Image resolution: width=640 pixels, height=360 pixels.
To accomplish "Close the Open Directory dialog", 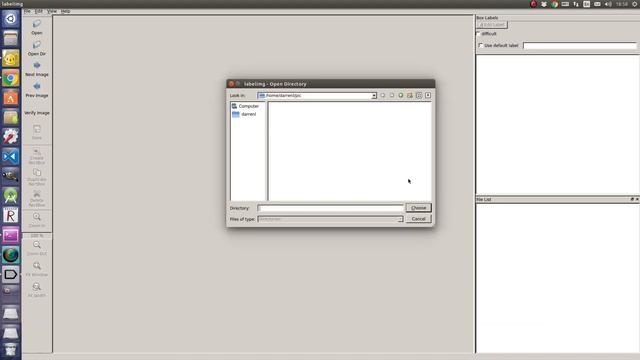I will (231, 84).
